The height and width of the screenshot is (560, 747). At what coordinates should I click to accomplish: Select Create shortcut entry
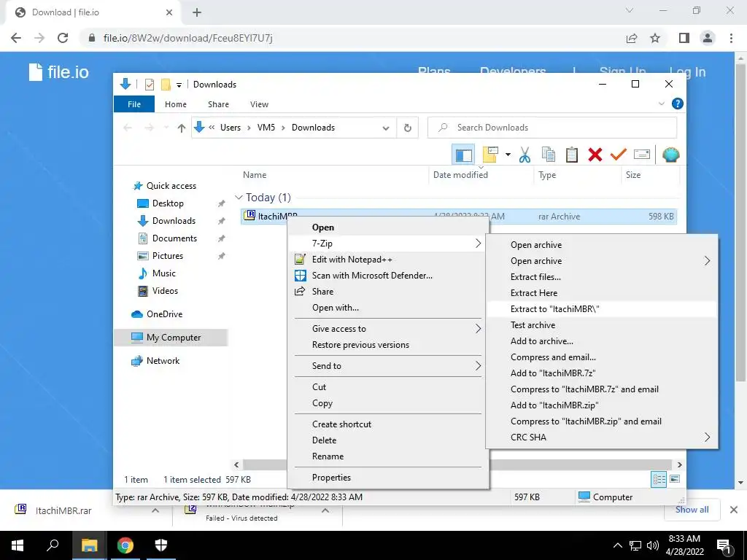387,424
